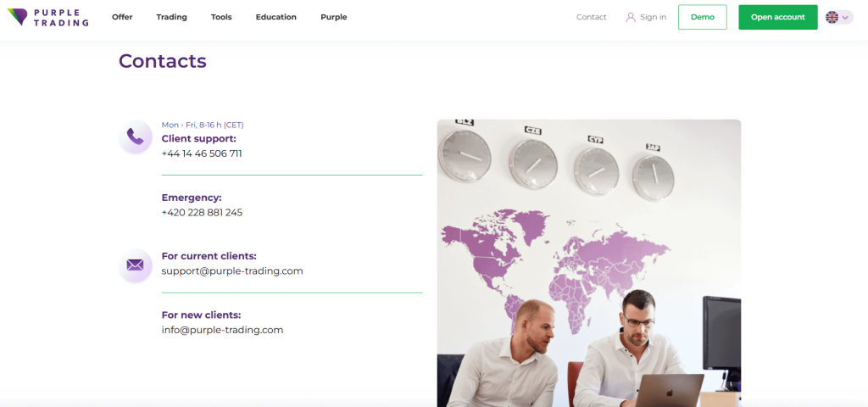Click the Sign in link
868x407 pixels.
click(x=654, y=17)
